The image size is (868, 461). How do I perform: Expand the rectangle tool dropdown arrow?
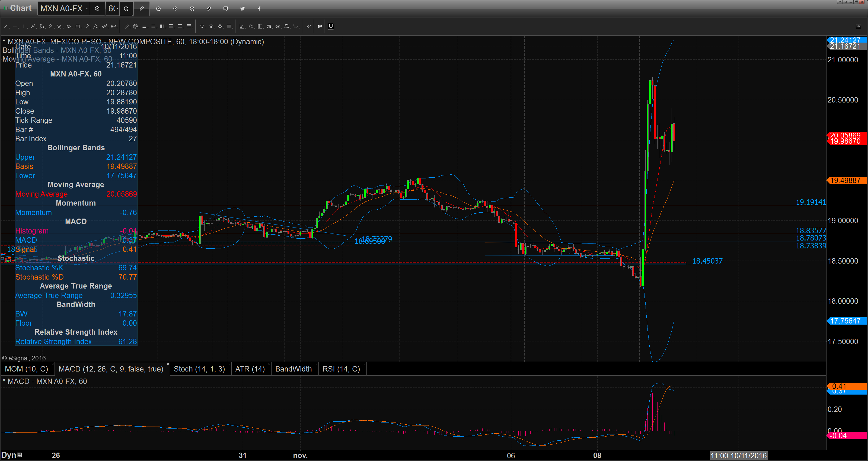(x=81, y=28)
